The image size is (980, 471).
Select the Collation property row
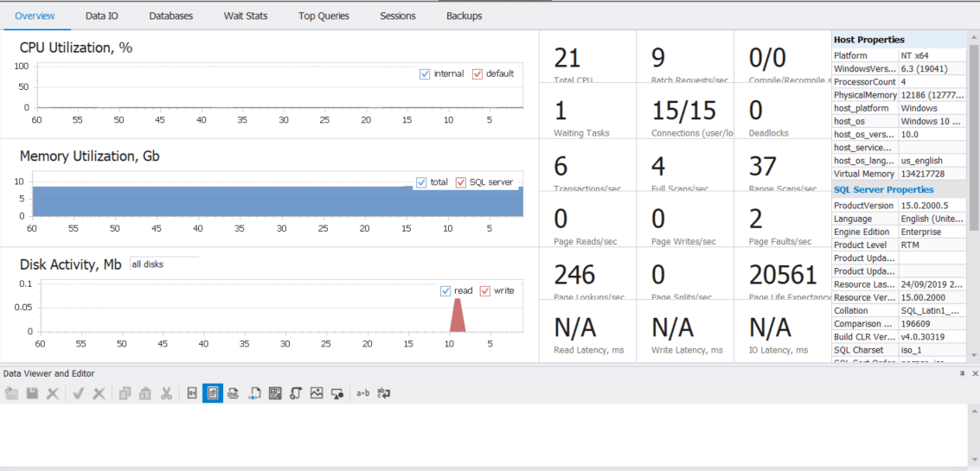coord(900,310)
